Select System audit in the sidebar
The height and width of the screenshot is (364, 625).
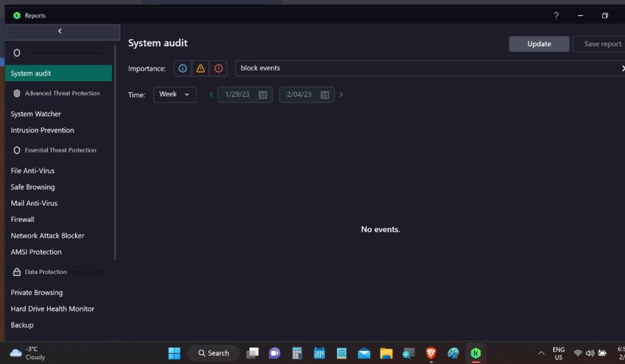(x=58, y=73)
